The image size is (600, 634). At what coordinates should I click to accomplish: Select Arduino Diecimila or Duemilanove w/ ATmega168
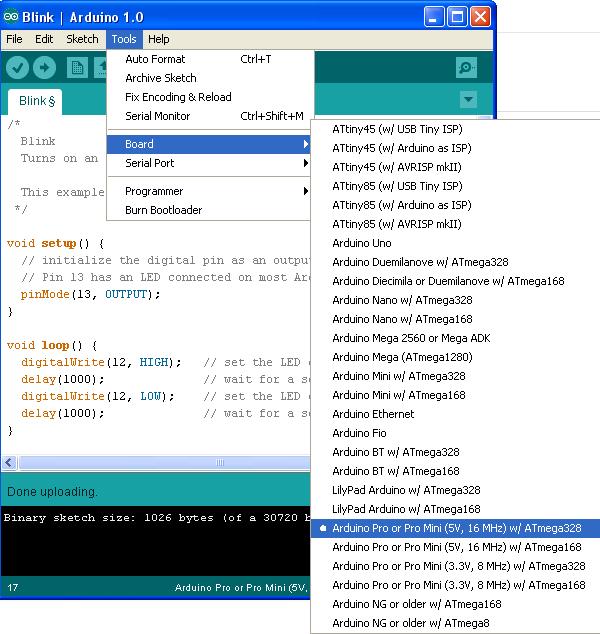(456, 281)
